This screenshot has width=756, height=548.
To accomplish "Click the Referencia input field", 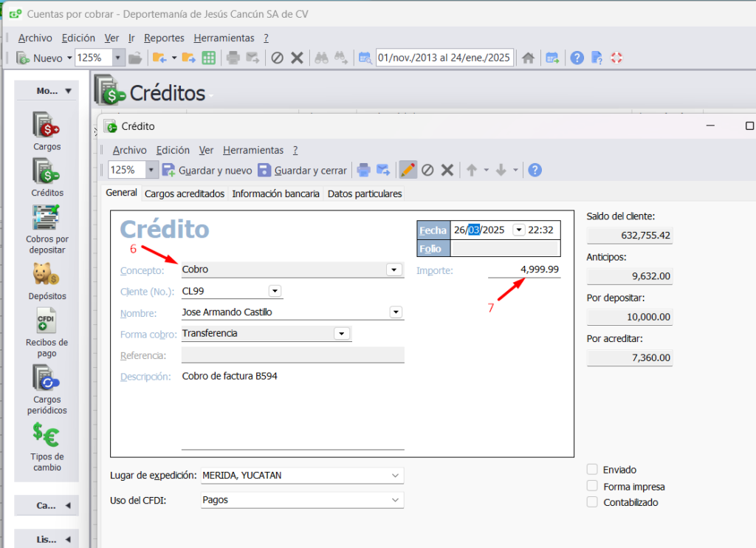I will [x=292, y=355].
